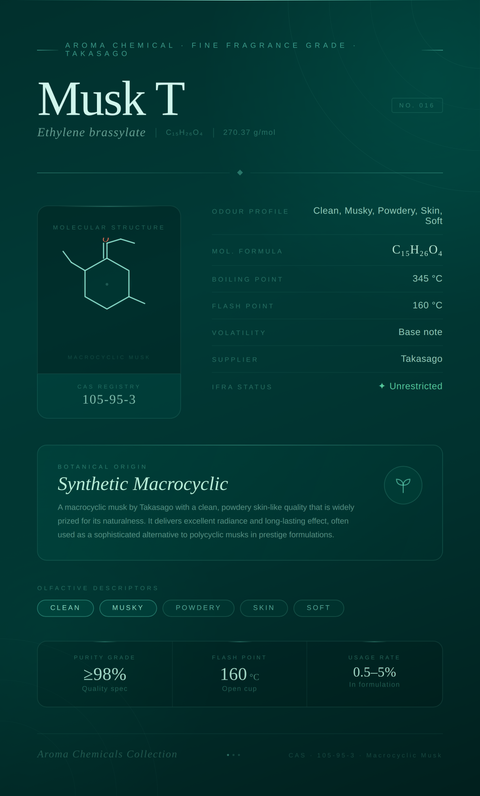The image size is (480, 796).
Task: Click the molecular structure diagram
Action: pyautogui.click(x=104, y=274)
